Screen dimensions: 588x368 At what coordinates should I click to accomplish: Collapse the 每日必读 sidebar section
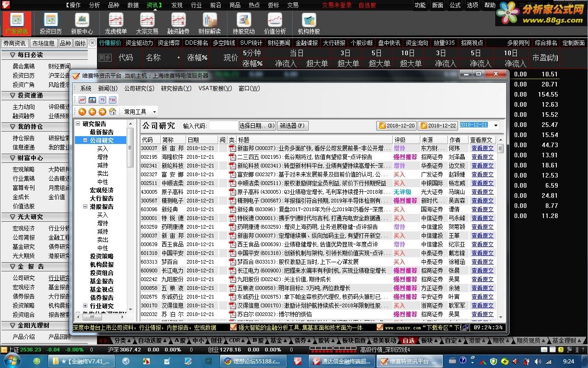click(12, 55)
